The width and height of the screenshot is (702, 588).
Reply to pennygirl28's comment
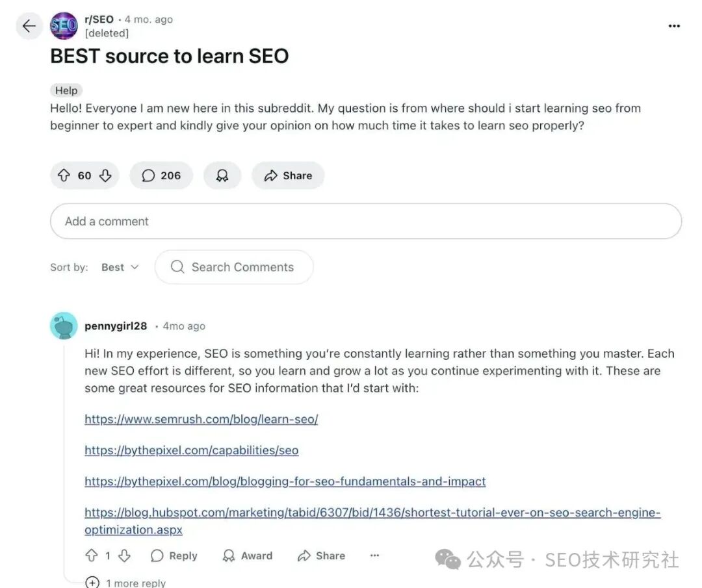[174, 556]
